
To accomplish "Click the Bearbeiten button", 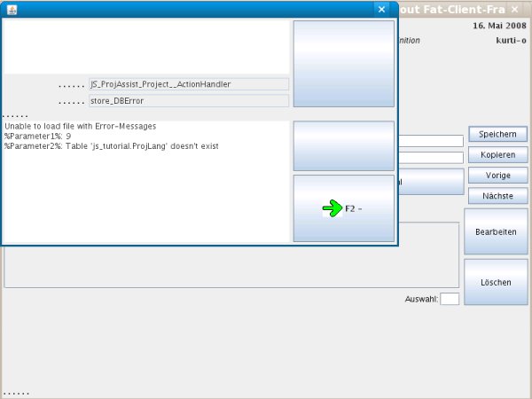I will click(x=496, y=231).
